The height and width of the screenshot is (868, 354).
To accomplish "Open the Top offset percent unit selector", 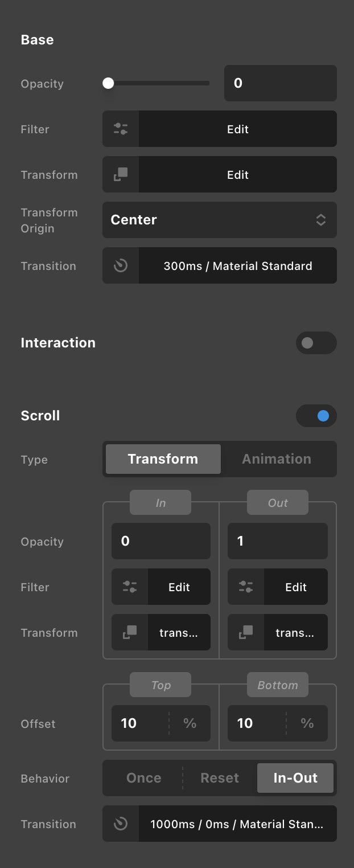I will coord(190,723).
